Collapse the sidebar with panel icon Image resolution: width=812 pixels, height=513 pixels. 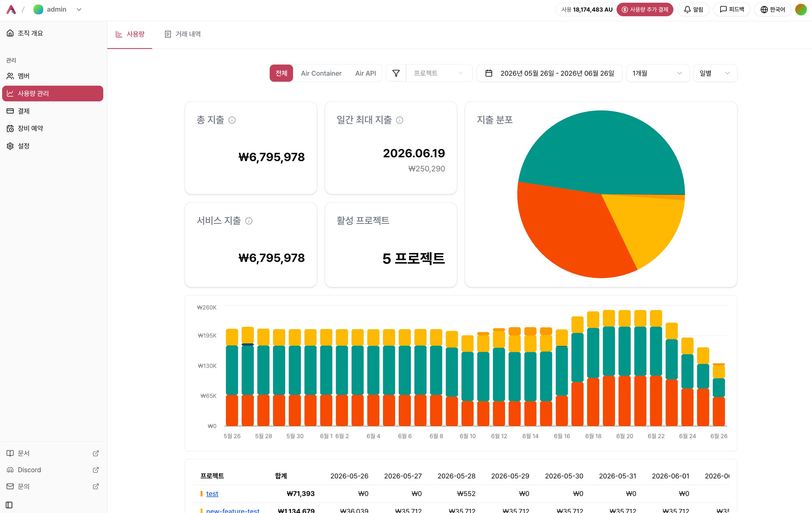click(9, 505)
